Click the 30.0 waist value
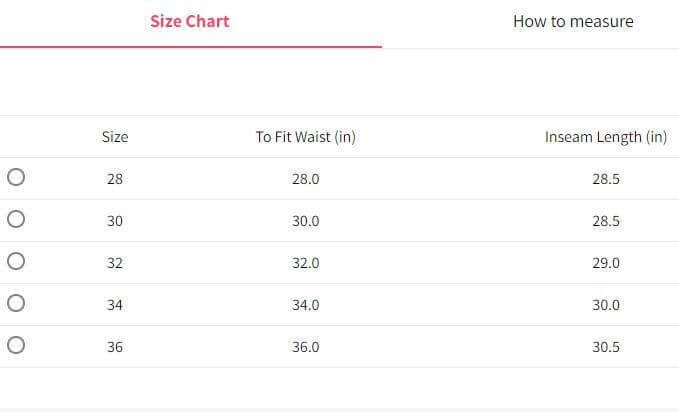679x412 pixels. [305, 221]
